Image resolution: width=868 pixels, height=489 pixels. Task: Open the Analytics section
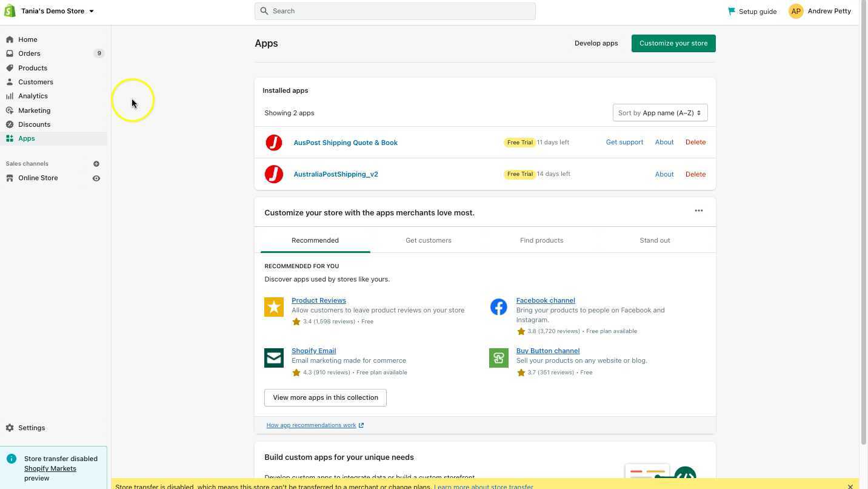33,95
